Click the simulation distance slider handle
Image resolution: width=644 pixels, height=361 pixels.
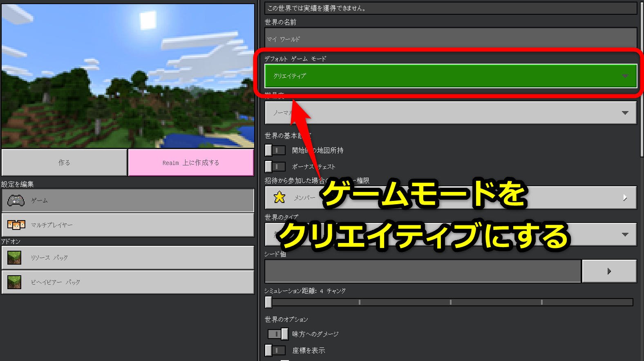coord(268,302)
